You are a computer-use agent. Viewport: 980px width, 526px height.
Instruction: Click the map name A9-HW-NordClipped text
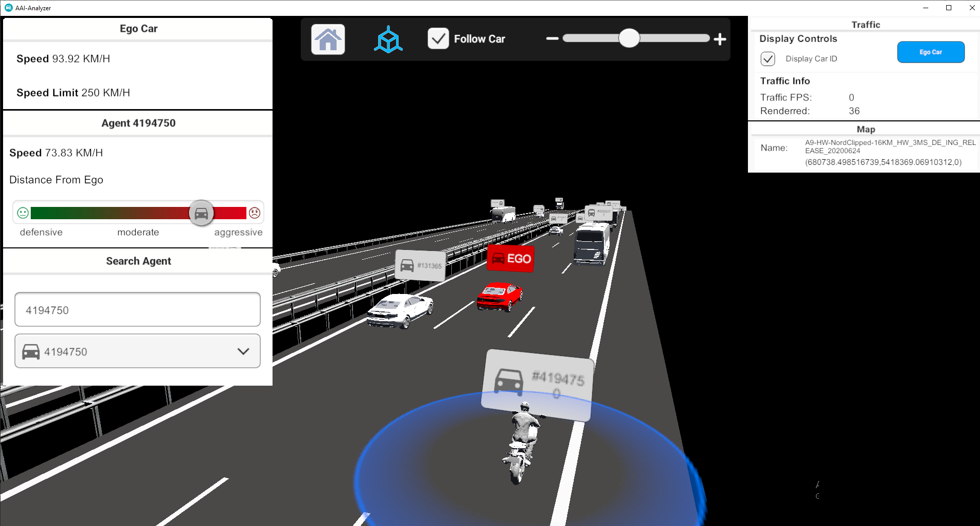click(890, 146)
